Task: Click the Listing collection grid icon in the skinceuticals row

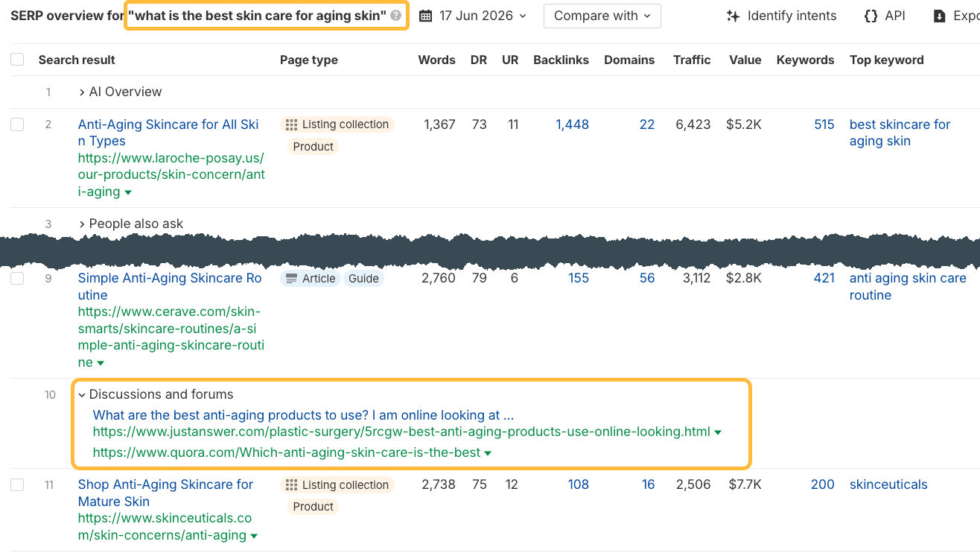Action: (x=291, y=485)
